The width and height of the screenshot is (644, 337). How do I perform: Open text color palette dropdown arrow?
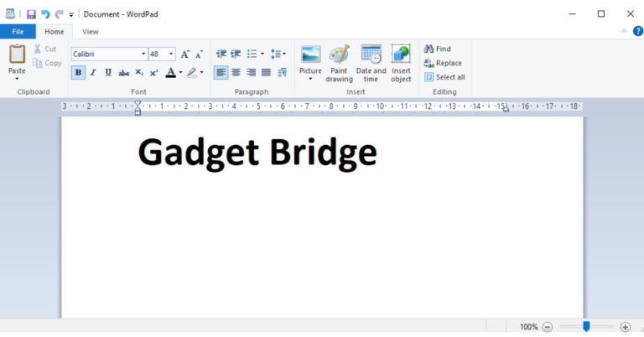click(180, 73)
